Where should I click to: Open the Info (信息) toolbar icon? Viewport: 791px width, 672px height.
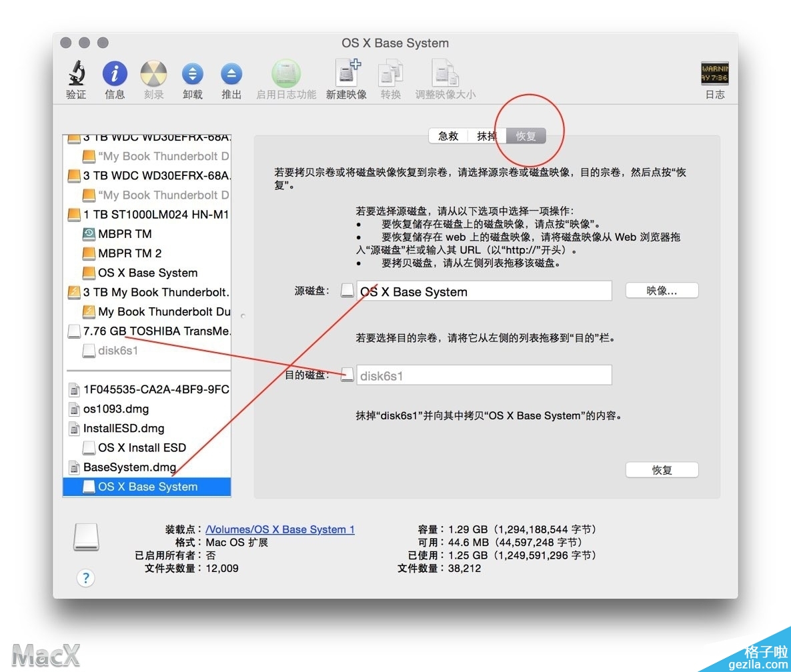pos(115,73)
